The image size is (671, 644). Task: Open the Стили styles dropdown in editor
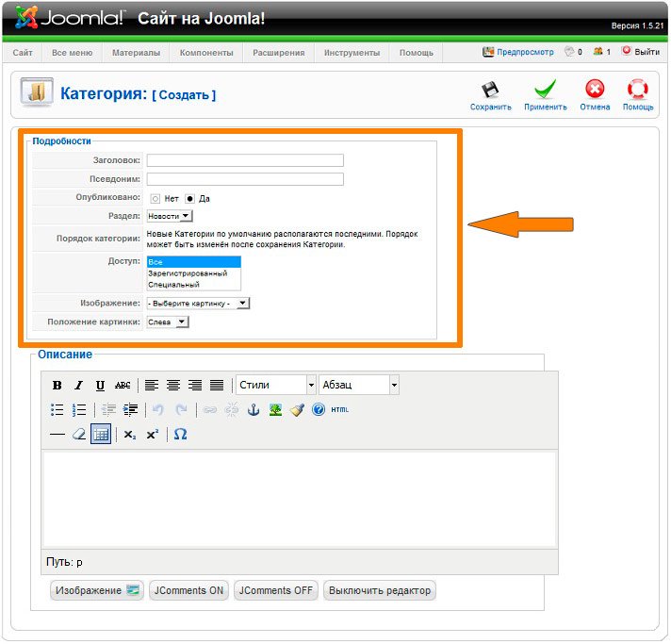pyautogui.click(x=275, y=385)
